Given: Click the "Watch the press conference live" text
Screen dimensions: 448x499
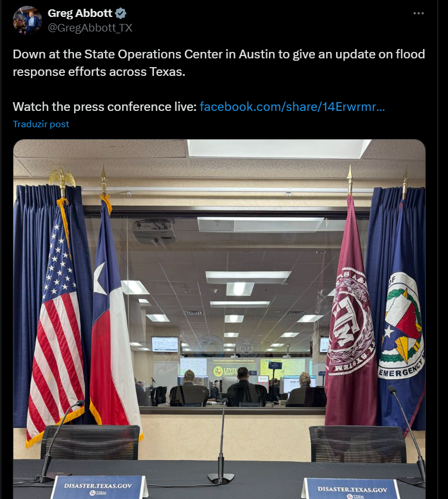Looking at the screenshot, I should 104,107.
